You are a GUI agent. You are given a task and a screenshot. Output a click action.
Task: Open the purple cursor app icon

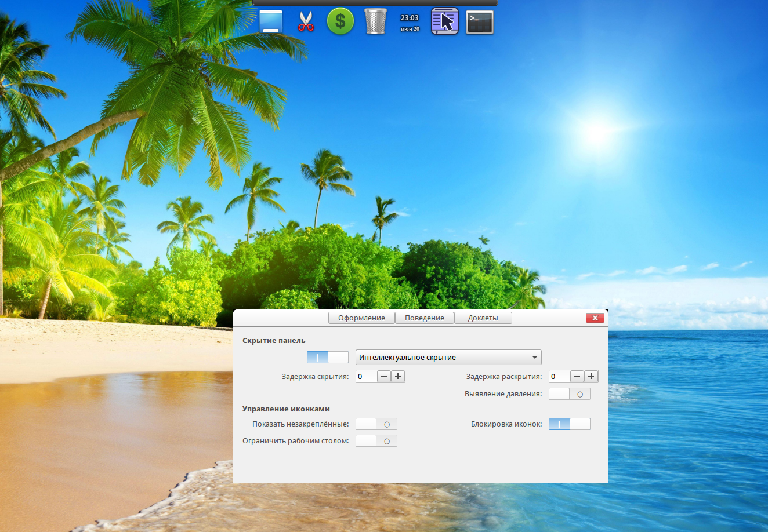point(445,21)
